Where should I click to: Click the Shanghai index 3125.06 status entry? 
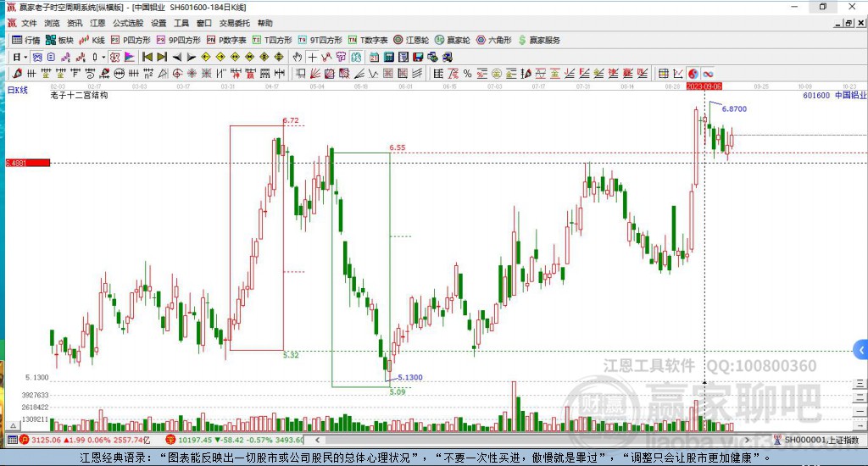(85, 440)
